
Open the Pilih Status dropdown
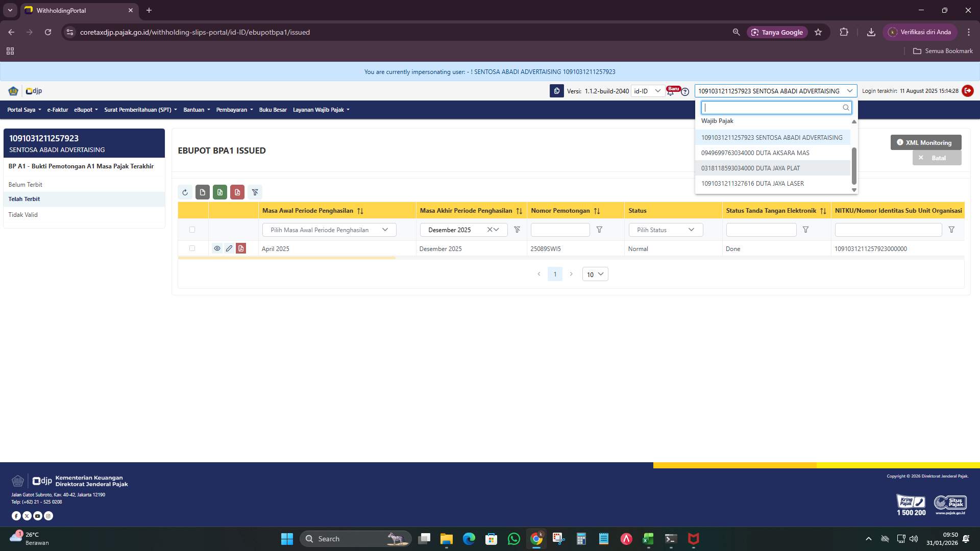665,230
